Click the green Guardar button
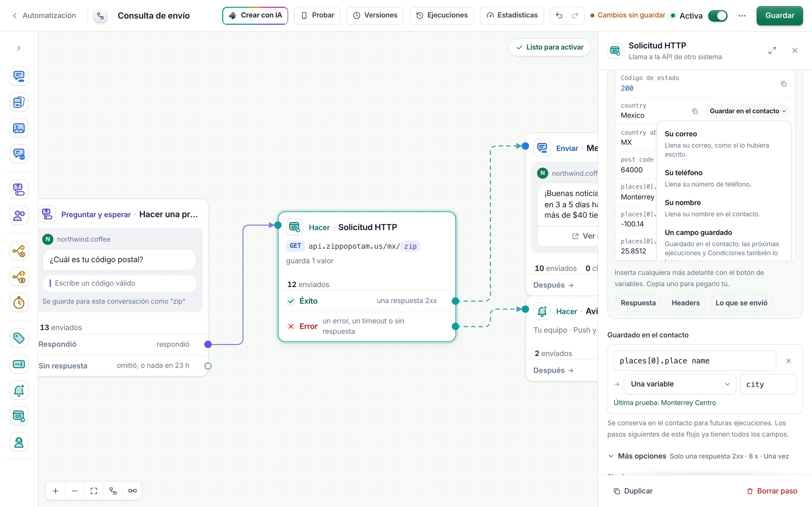 click(780, 16)
